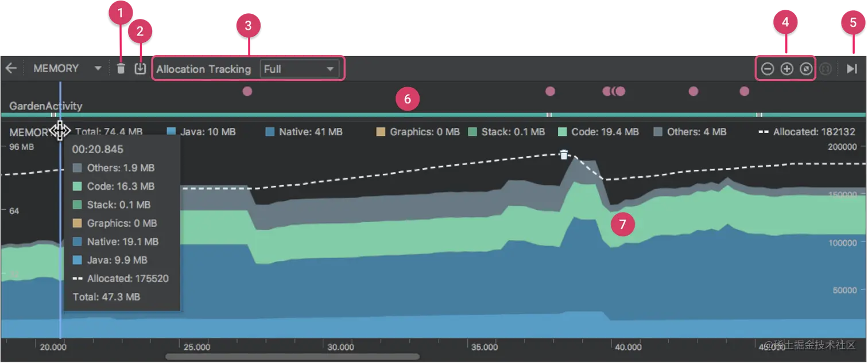Image resolution: width=868 pixels, height=363 pixels.
Task: Click the Native: 41 MB legend entry
Action: [x=304, y=132]
